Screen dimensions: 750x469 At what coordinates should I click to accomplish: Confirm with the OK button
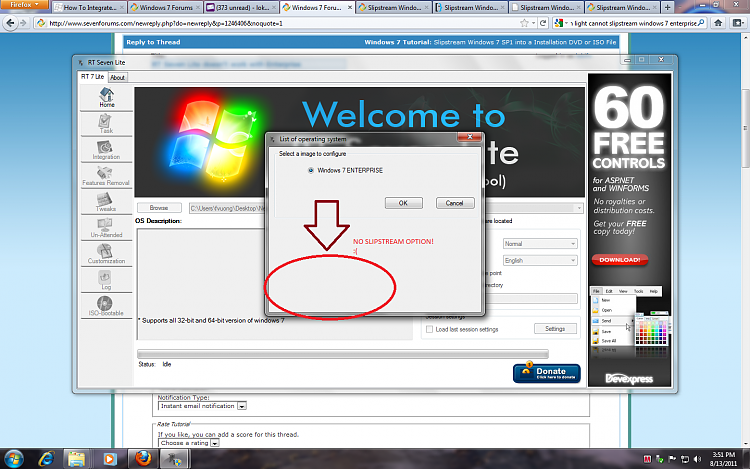[x=403, y=203]
